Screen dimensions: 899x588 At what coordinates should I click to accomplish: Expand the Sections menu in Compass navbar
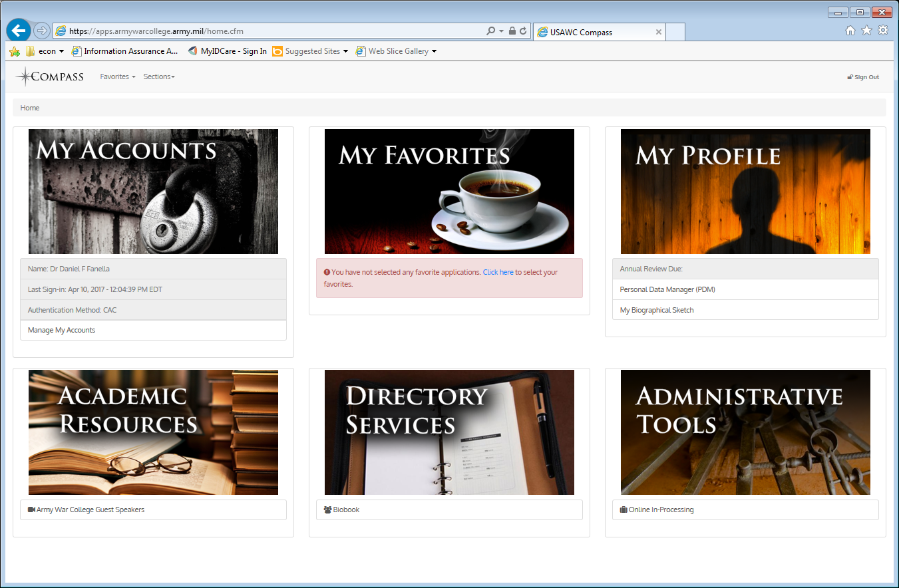[159, 76]
